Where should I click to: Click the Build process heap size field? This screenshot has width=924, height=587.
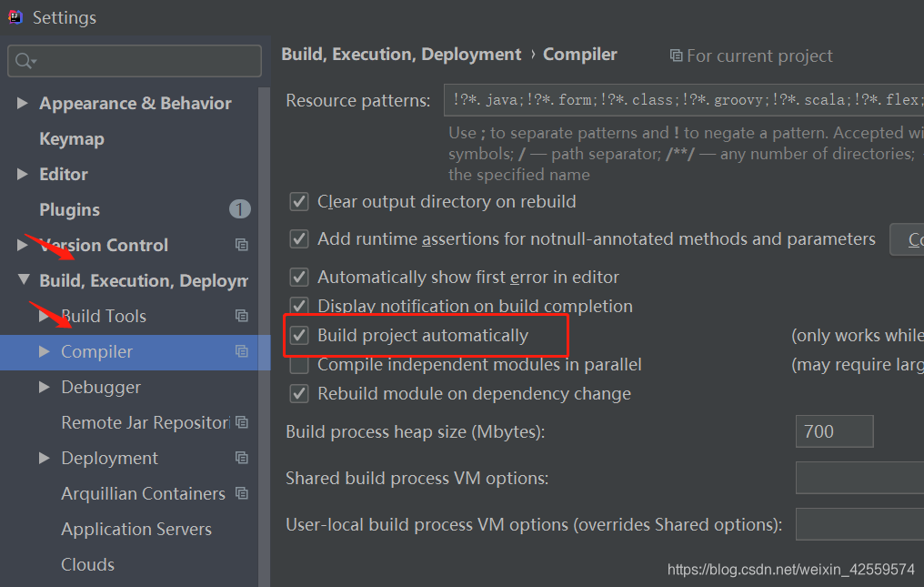click(x=834, y=431)
